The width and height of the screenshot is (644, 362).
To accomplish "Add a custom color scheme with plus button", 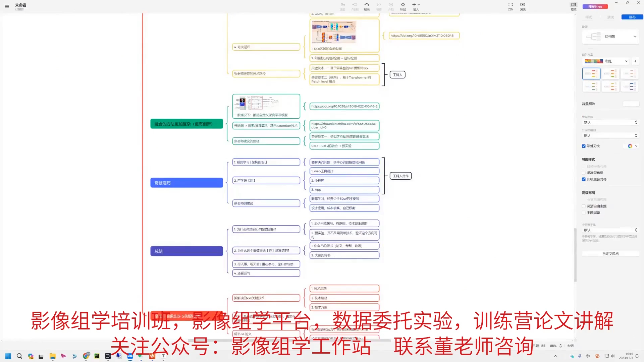I will (x=635, y=61).
